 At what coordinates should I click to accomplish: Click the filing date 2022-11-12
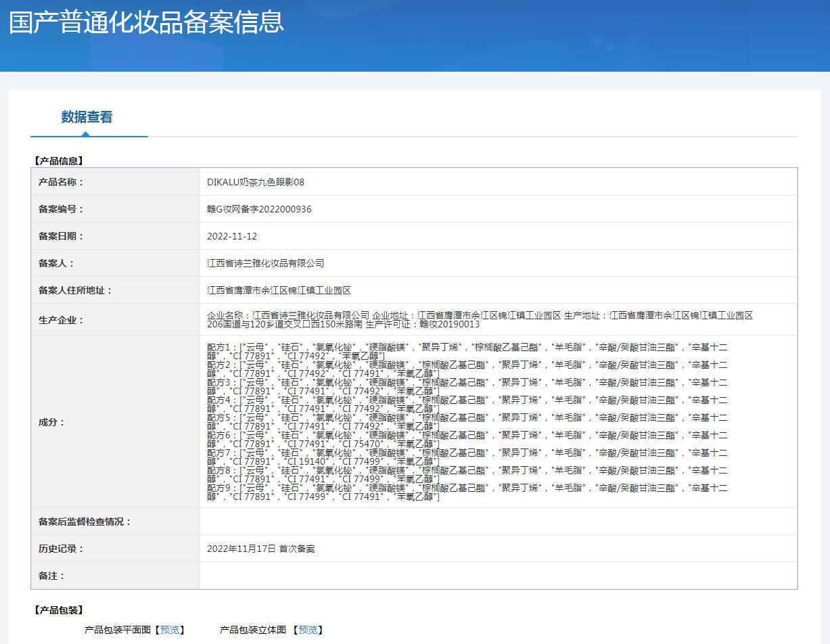pos(232,236)
